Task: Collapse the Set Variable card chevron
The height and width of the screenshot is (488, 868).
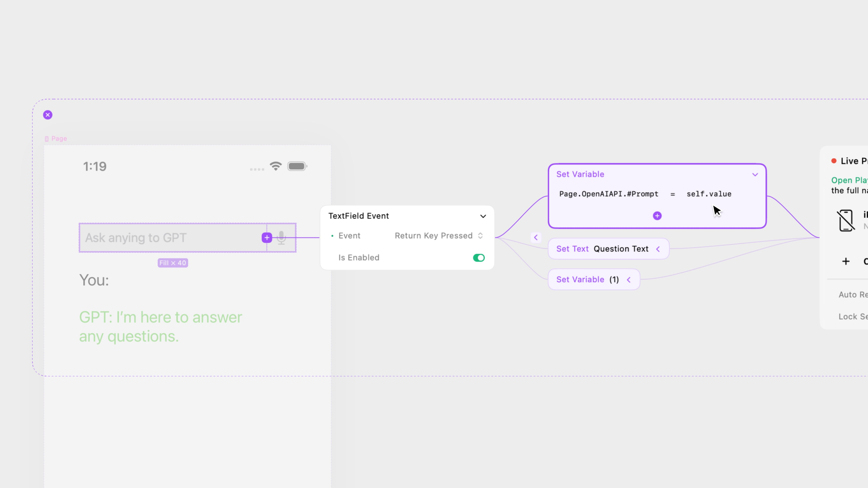Action: [755, 174]
